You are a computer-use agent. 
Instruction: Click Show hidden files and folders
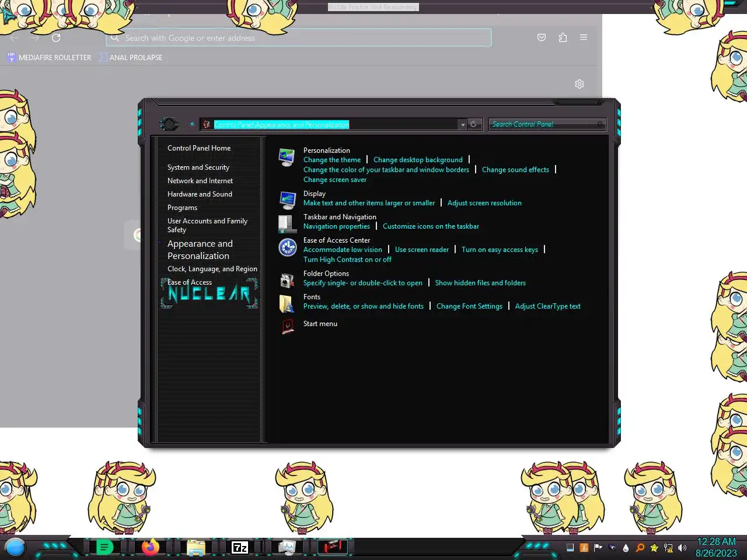(480, 283)
